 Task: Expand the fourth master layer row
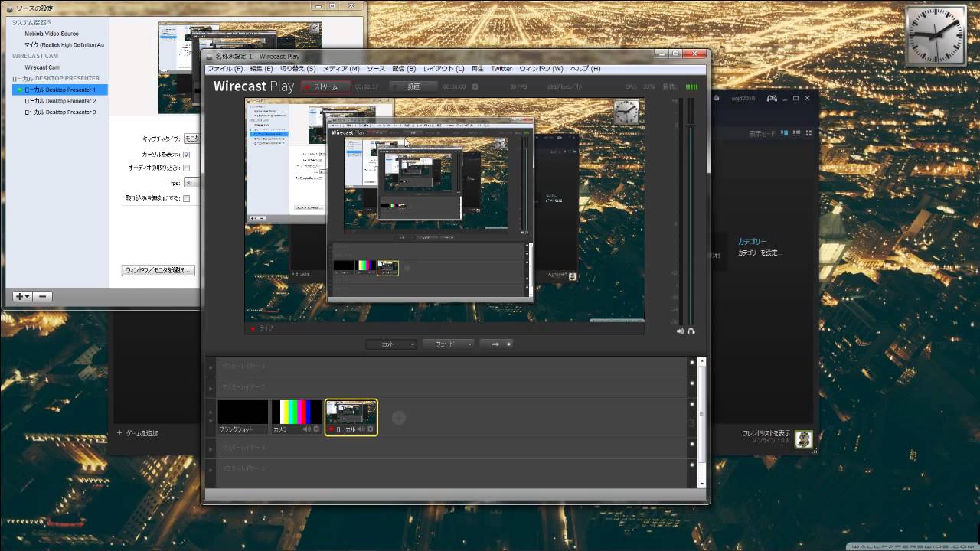pyautogui.click(x=211, y=448)
